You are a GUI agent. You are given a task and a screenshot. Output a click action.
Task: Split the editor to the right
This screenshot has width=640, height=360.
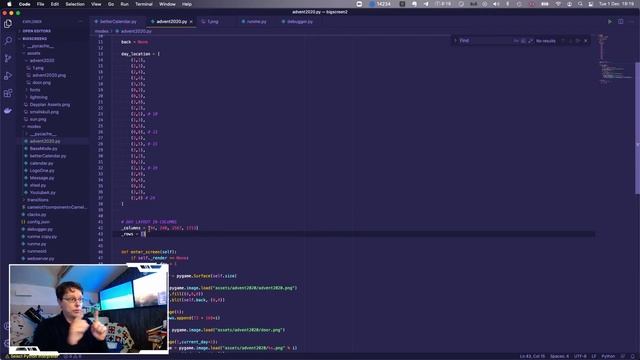tap(620, 22)
